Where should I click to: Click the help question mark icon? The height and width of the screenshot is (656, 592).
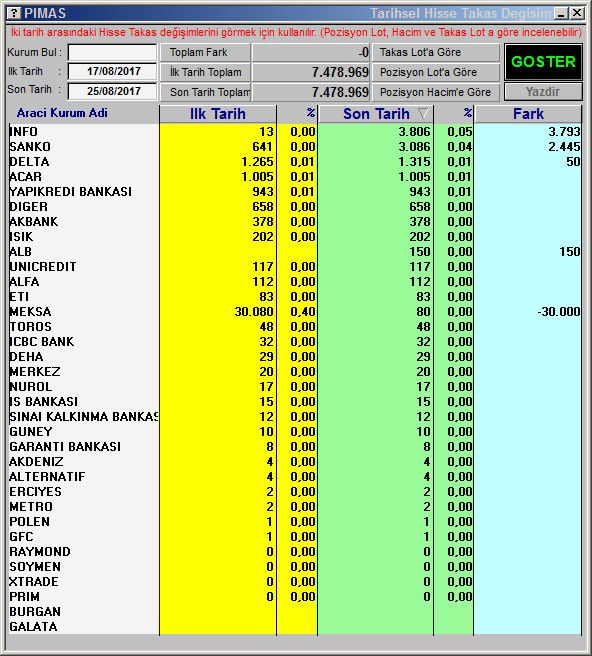[x=15, y=13]
